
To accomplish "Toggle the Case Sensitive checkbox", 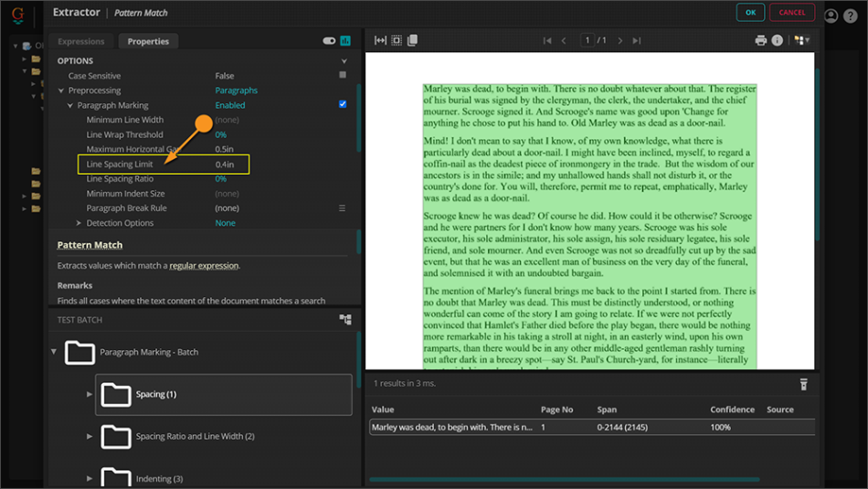I will (343, 75).
